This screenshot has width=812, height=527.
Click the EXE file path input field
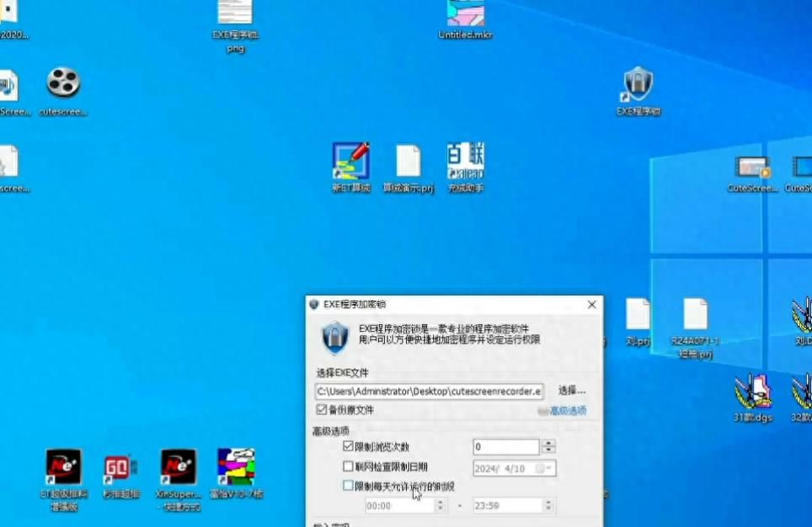(430, 391)
